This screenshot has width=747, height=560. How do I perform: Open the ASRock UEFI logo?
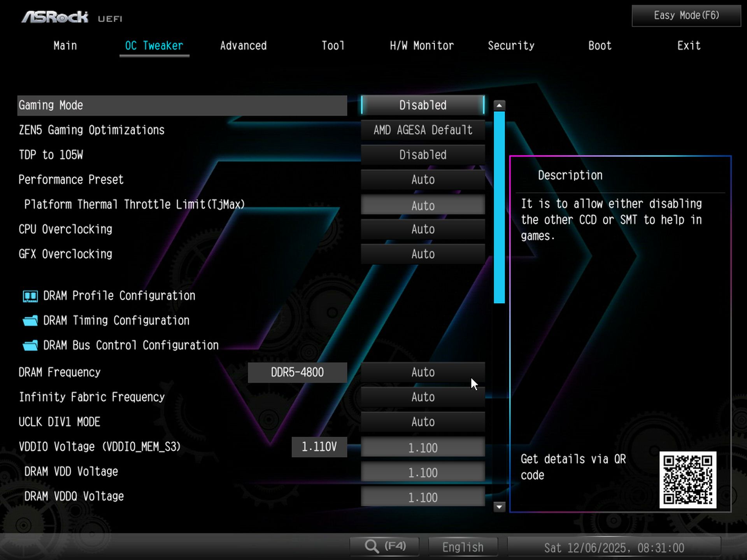[x=54, y=16]
